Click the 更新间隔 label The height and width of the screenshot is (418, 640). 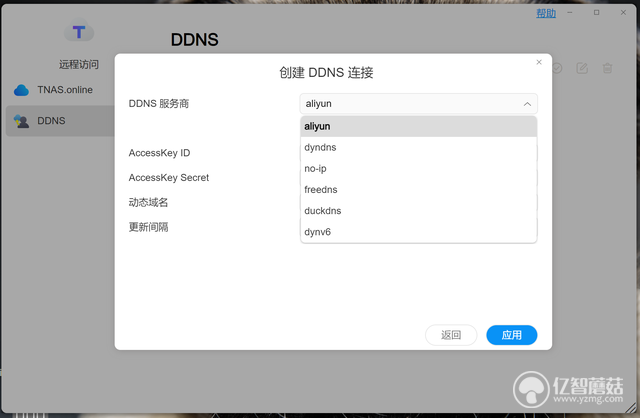point(148,227)
